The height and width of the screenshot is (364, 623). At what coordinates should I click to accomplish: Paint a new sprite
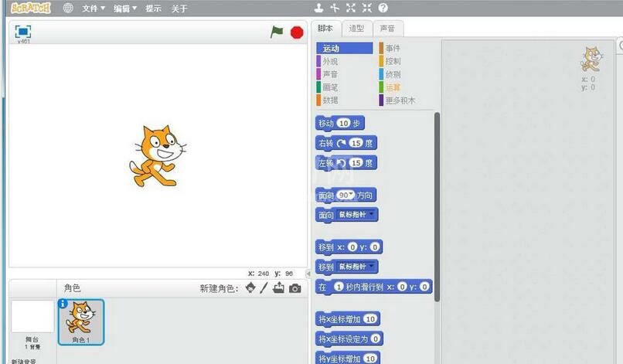tap(264, 287)
